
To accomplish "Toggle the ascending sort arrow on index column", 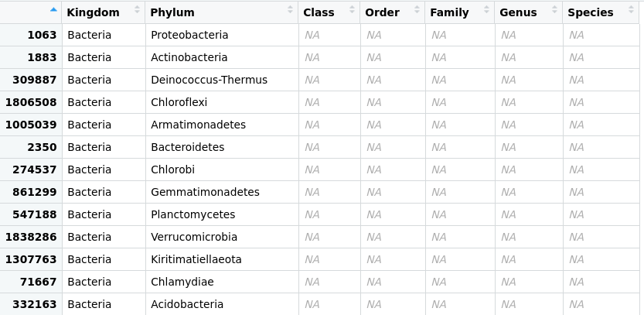I will pos(53,9).
